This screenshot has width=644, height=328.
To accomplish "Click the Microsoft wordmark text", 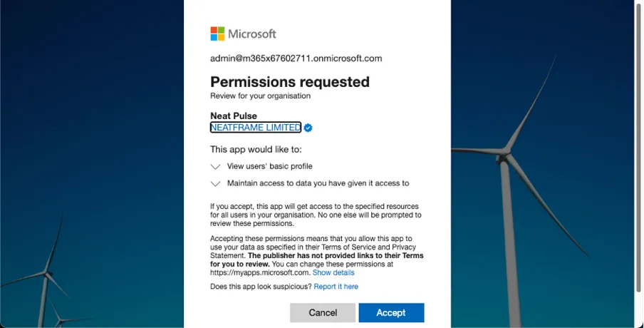I will click(252, 34).
